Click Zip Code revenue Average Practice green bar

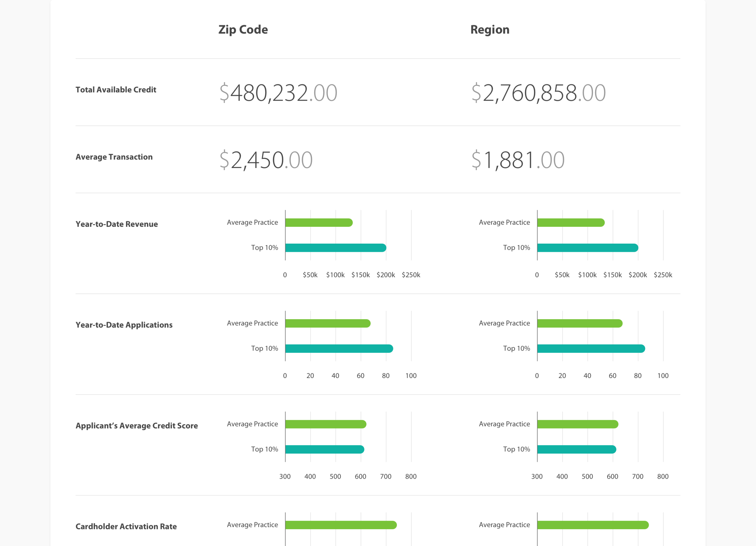[319, 223]
